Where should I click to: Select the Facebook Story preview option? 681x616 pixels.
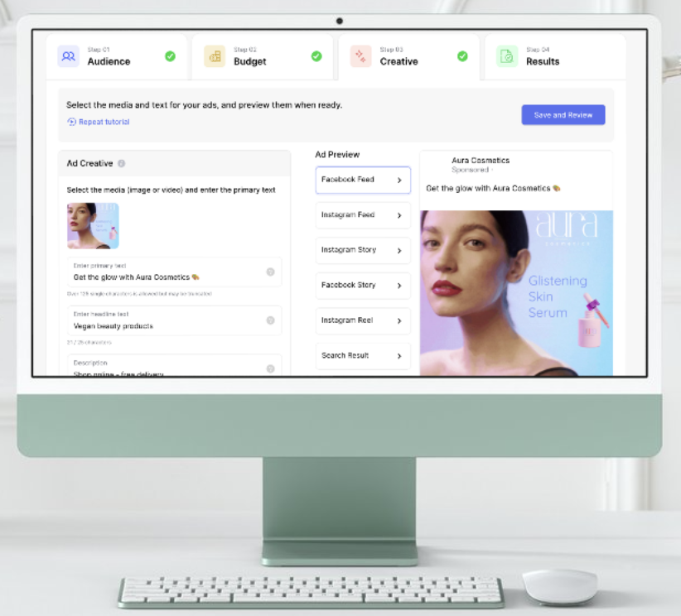[x=363, y=285]
